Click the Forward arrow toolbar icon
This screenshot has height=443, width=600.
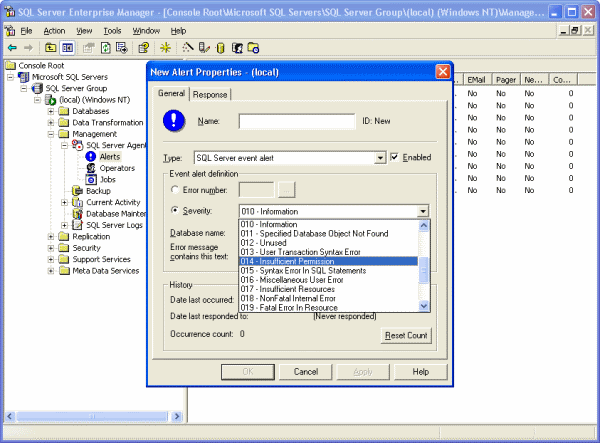click(x=28, y=48)
